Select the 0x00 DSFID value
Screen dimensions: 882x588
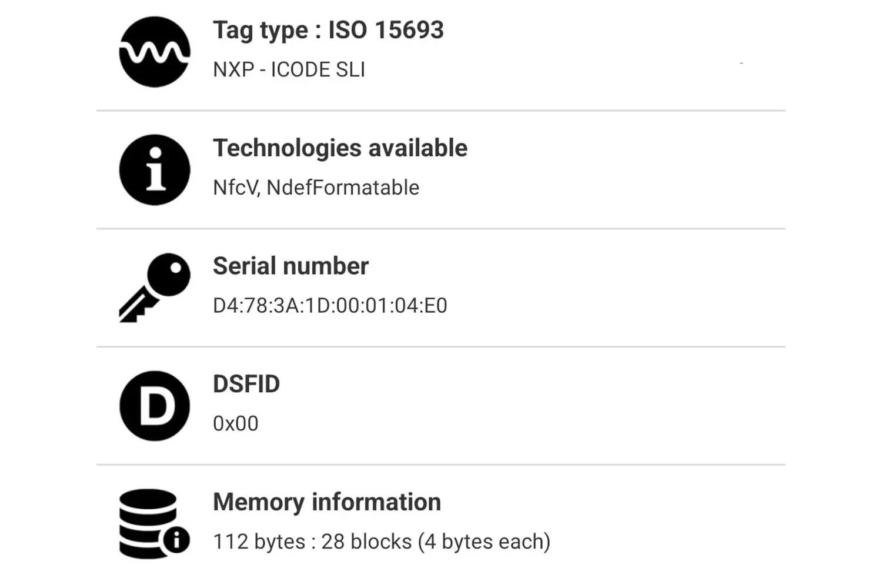[235, 422]
